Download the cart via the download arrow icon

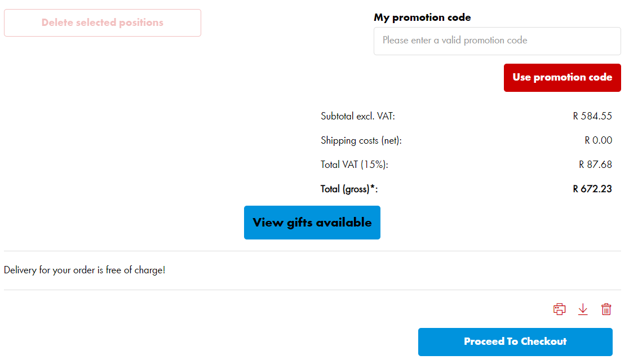tap(583, 309)
